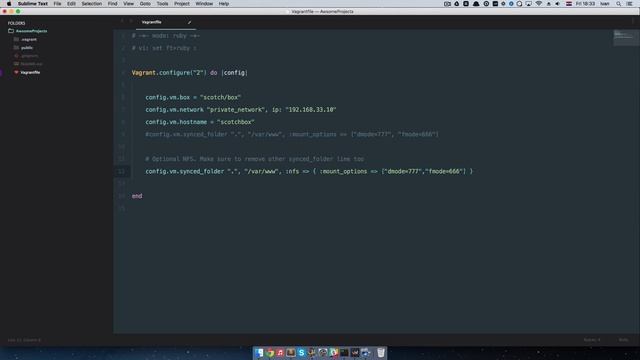This screenshot has height=360, width=640.
Task: Open the View menu
Action: pyautogui.click(x=128, y=4)
